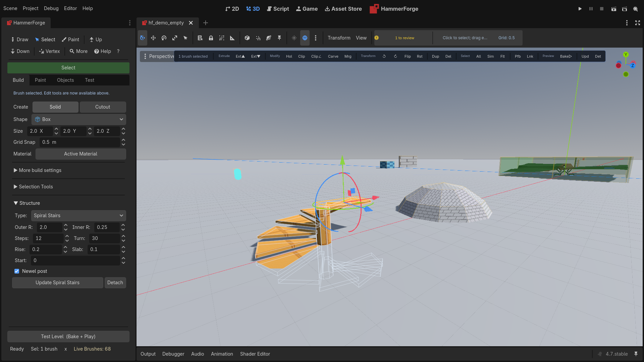The width and height of the screenshot is (644, 362).
Task: Click Test Level (Bake + Play)
Action: pyautogui.click(x=68, y=337)
